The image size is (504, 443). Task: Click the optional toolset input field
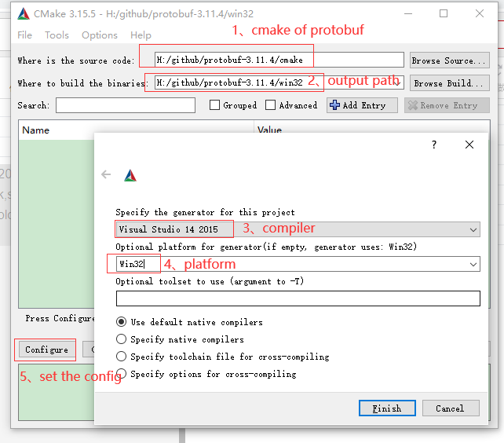[298, 298]
